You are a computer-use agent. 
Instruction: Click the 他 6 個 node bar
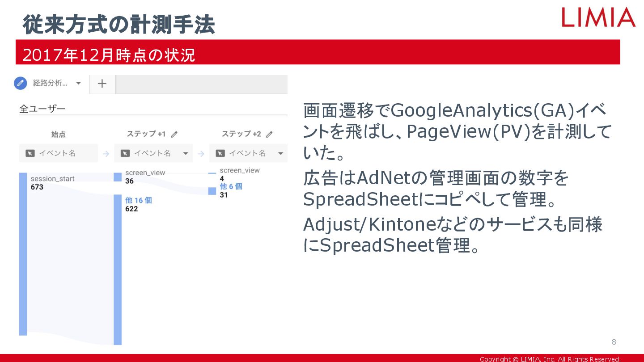pyautogui.click(x=212, y=191)
